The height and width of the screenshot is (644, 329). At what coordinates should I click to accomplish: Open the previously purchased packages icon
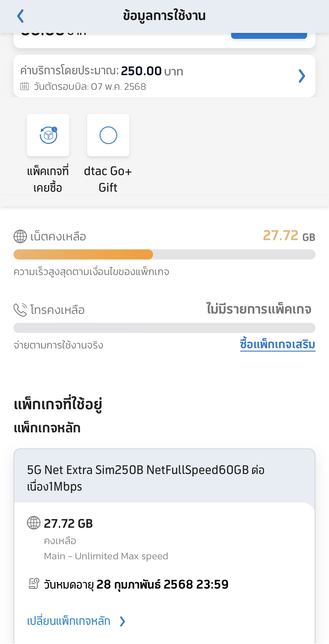tap(48, 135)
